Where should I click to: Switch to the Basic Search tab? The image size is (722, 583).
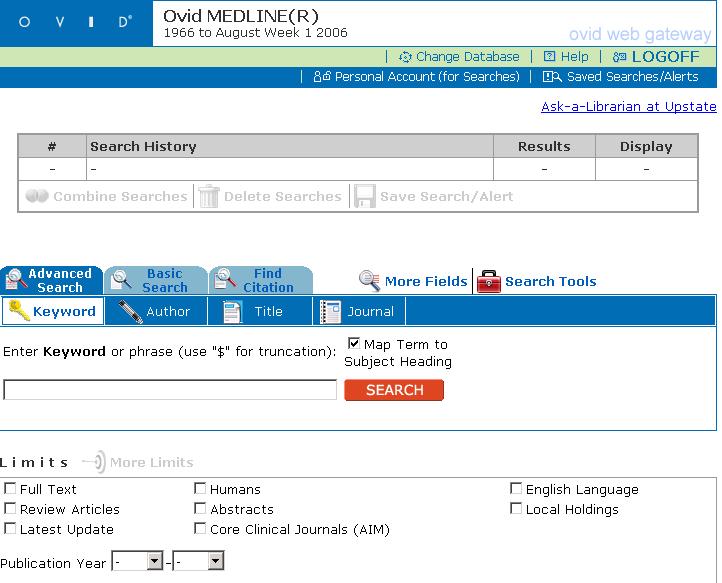coord(156,280)
